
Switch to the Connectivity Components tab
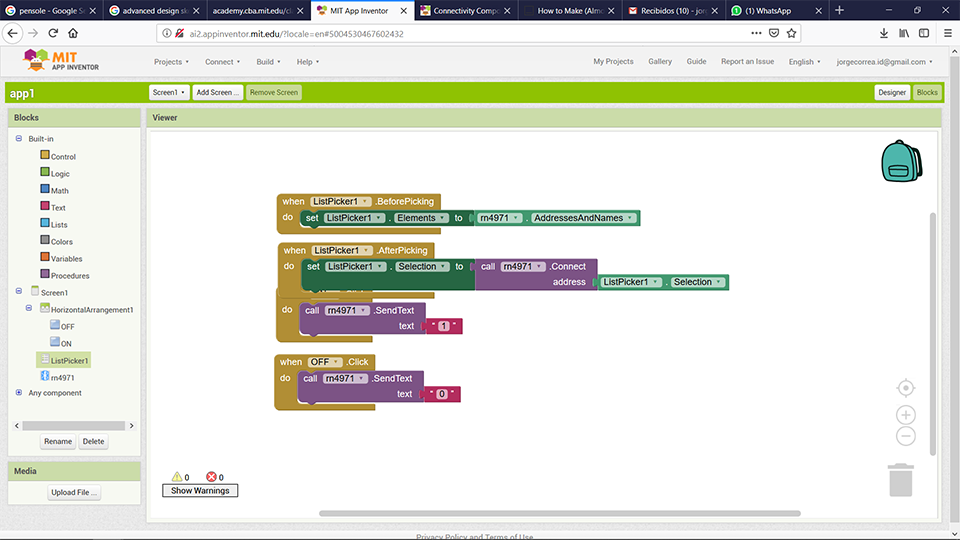[466, 10]
